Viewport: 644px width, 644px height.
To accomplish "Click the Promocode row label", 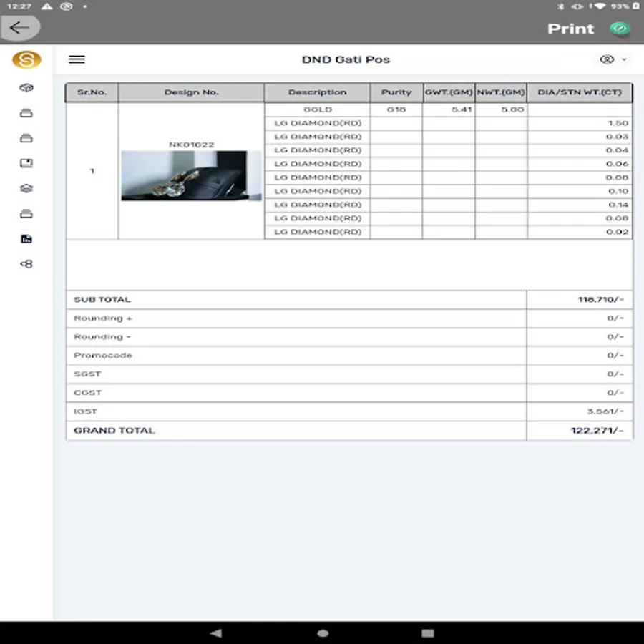I will click(103, 355).
